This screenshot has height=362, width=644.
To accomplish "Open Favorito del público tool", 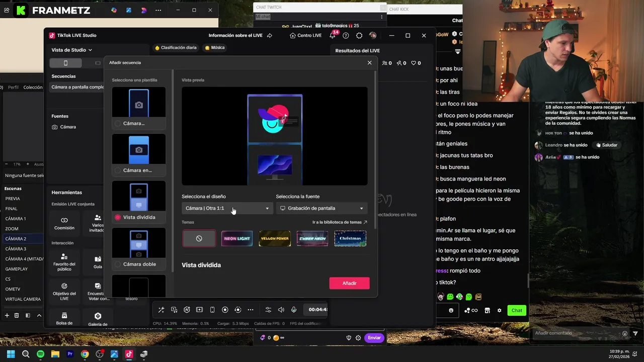I will [64, 262].
